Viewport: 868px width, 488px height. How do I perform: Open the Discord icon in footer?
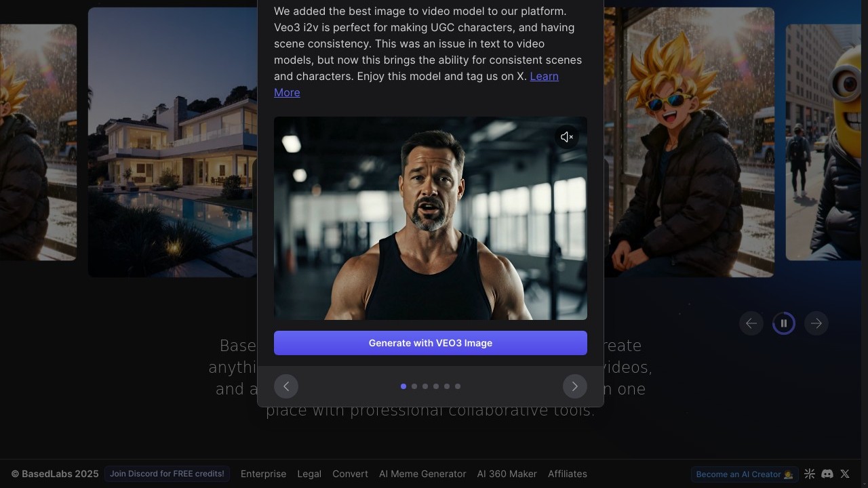(827, 474)
